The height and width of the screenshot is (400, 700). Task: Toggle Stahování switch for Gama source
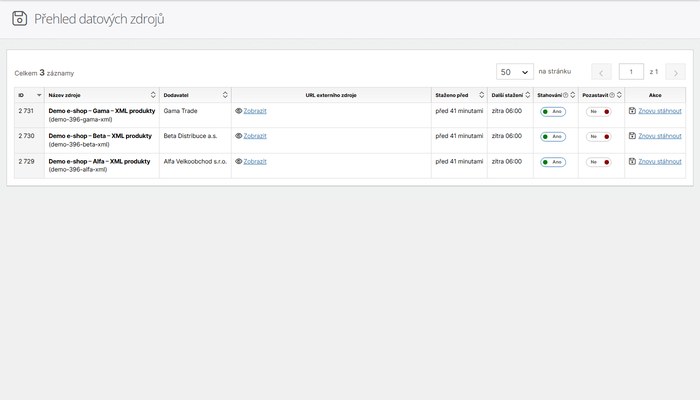[x=553, y=112]
